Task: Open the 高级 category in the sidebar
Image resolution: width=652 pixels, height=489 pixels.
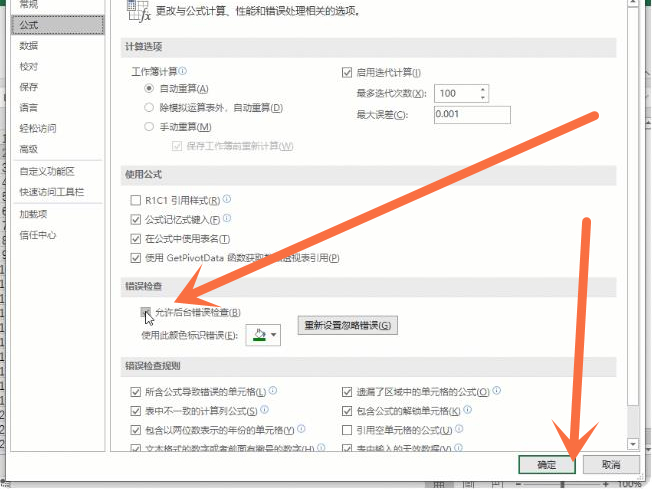Action: [28, 149]
